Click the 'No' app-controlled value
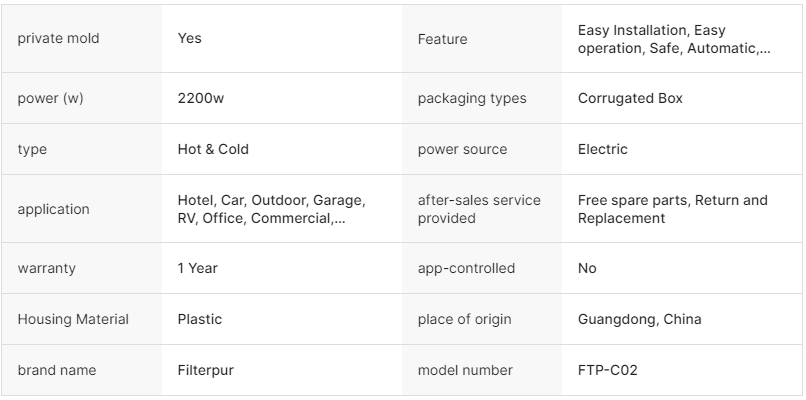The width and height of the screenshot is (806, 400). pyautogui.click(x=587, y=269)
